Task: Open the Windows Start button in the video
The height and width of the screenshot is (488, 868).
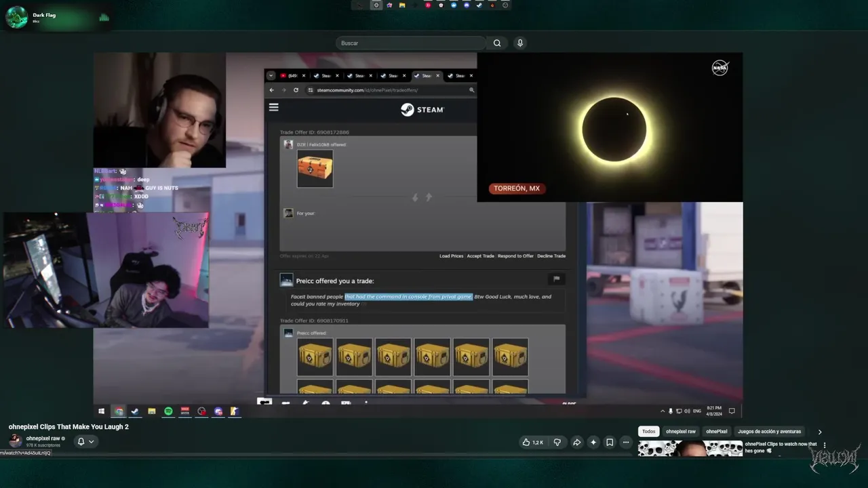Action: point(102,411)
